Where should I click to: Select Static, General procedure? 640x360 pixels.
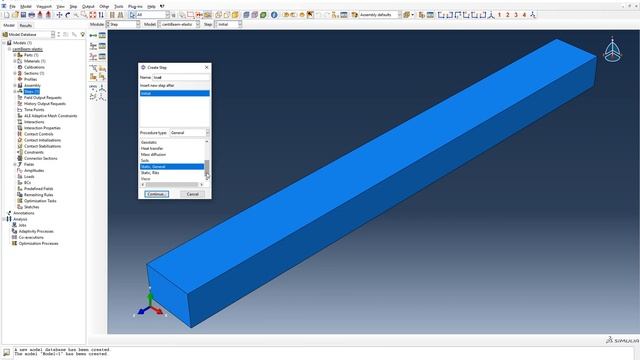172,167
